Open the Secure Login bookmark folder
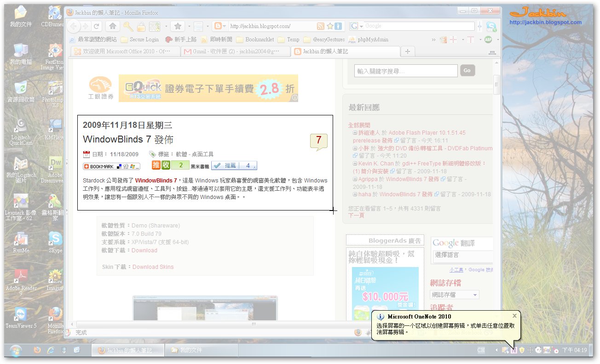Image resolution: width=600 pixels, height=364 pixels. [139, 40]
